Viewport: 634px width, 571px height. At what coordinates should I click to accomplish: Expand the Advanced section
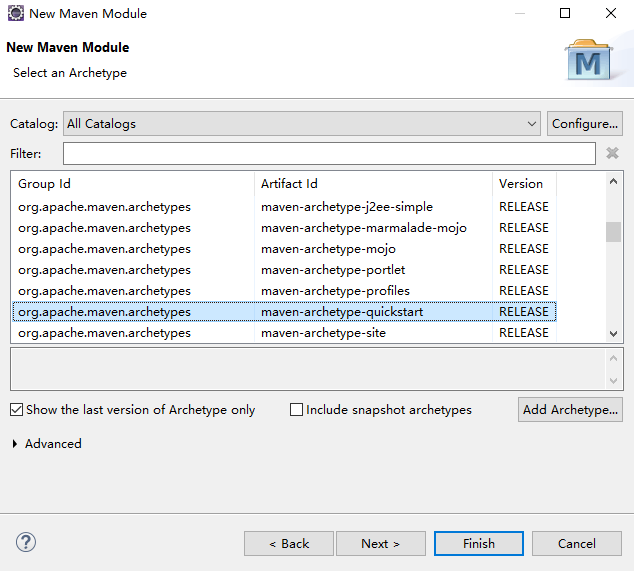point(15,444)
